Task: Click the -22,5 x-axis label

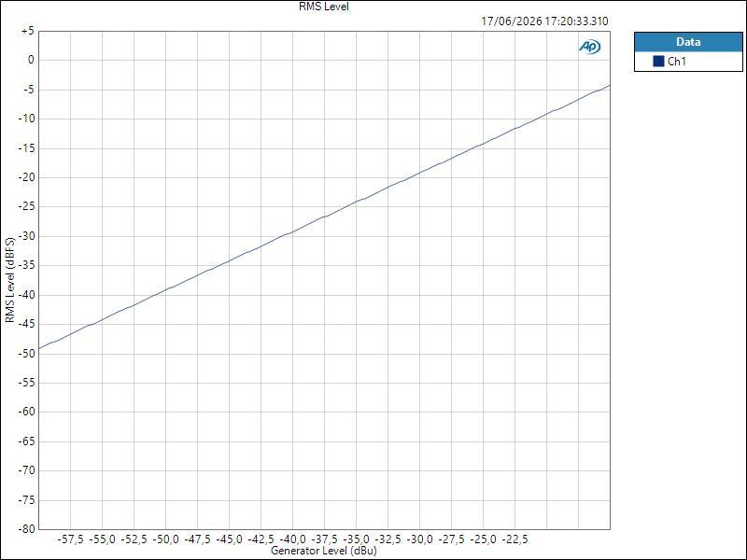Action: [x=515, y=539]
